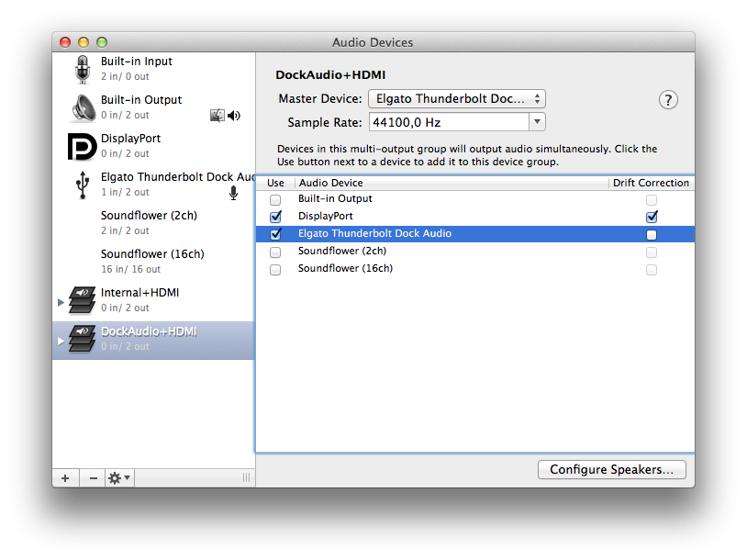Click the Configure Speakers button
747x560 pixels.
pyautogui.click(x=612, y=469)
